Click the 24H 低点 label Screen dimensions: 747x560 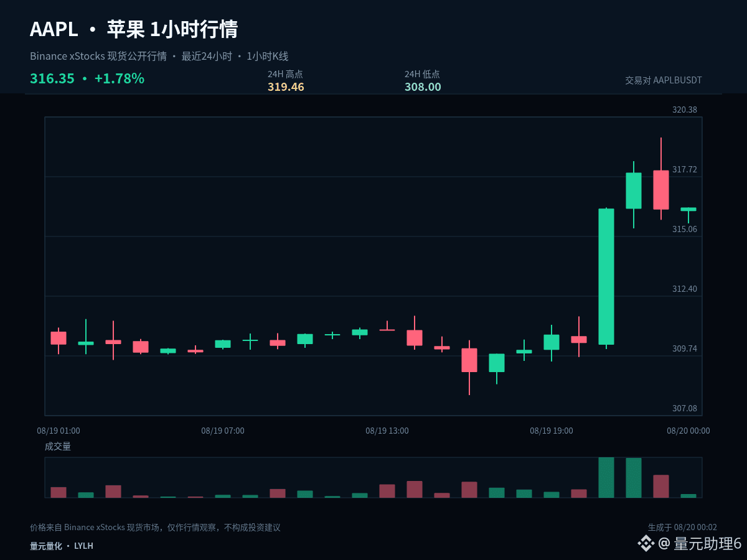(422, 74)
